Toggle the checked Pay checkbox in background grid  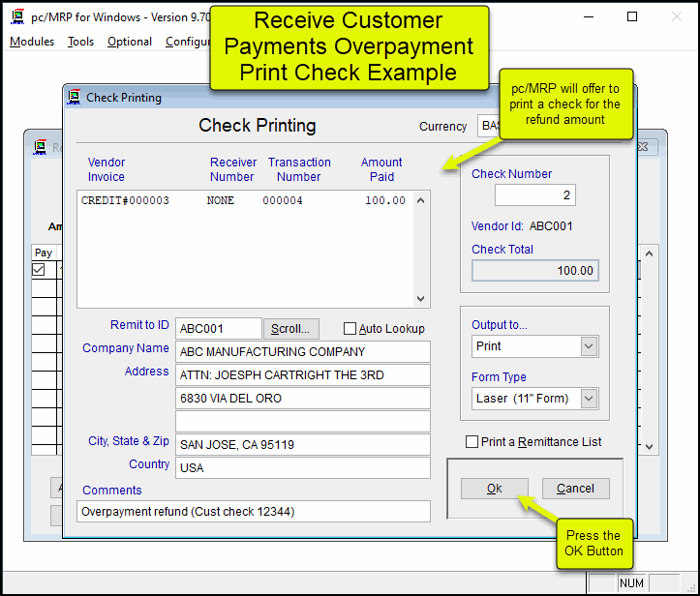coord(39,270)
